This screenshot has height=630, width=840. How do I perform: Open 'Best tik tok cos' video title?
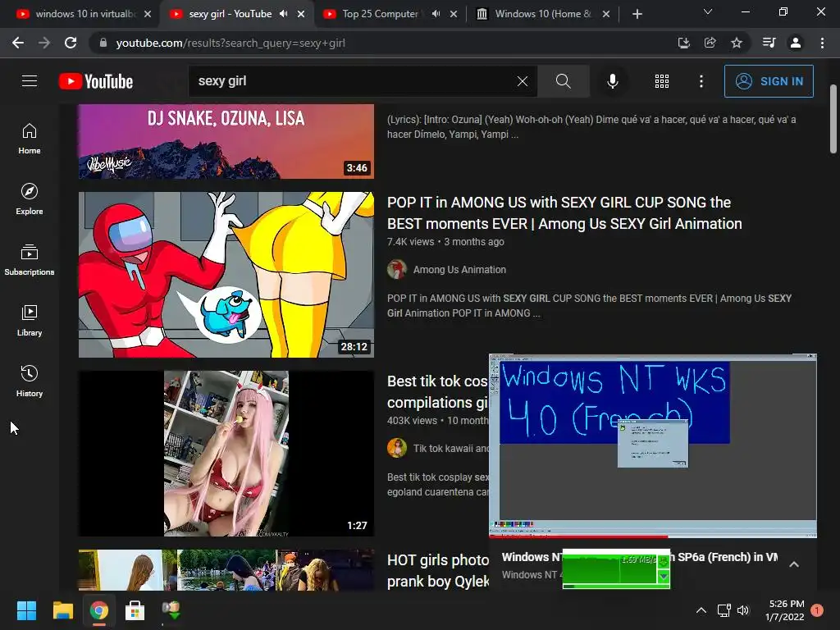click(438, 391)
